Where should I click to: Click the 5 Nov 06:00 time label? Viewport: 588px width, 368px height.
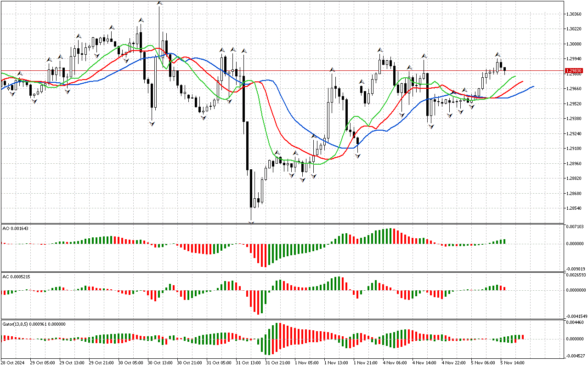point(483,362)
